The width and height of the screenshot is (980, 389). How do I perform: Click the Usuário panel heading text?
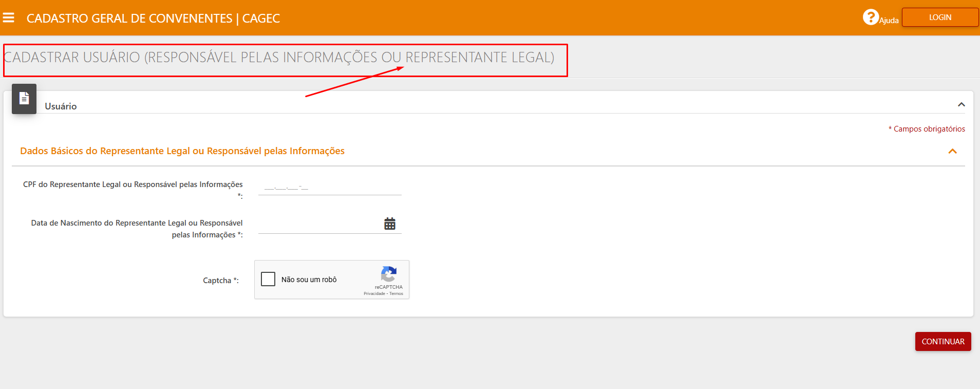point(61,106)
